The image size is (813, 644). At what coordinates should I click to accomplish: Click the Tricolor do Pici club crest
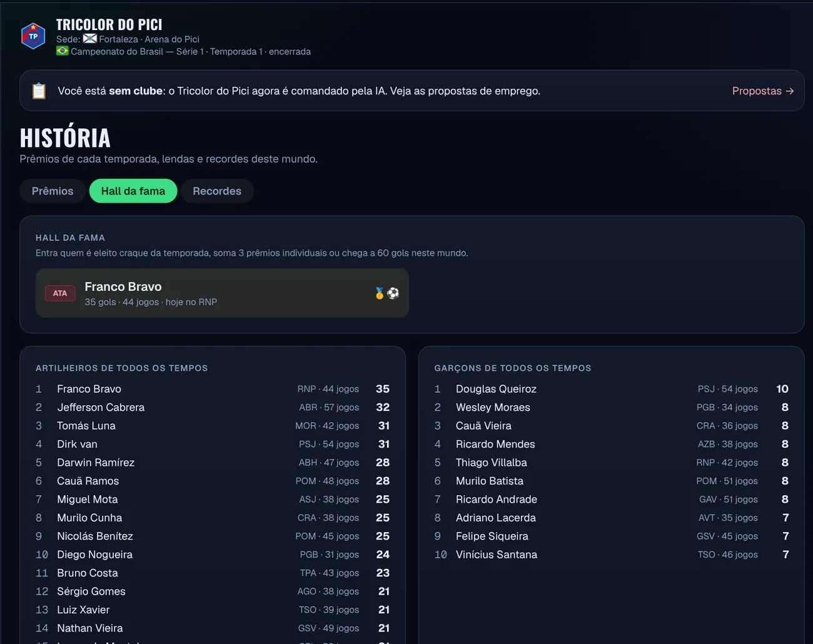pyautogui.click(x=33, y=36)
